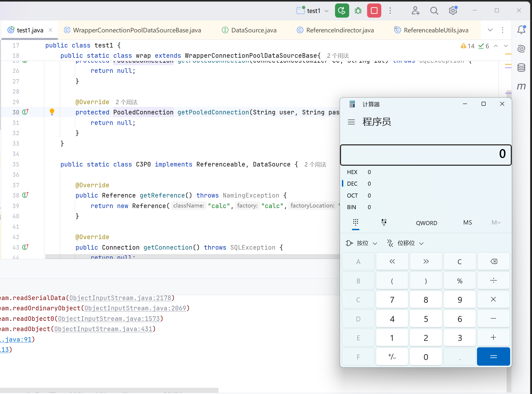Open the Bitwise (按位) dropdown in the calculator
This screenshot has width=532, height=394.
(x=362, y=243)
